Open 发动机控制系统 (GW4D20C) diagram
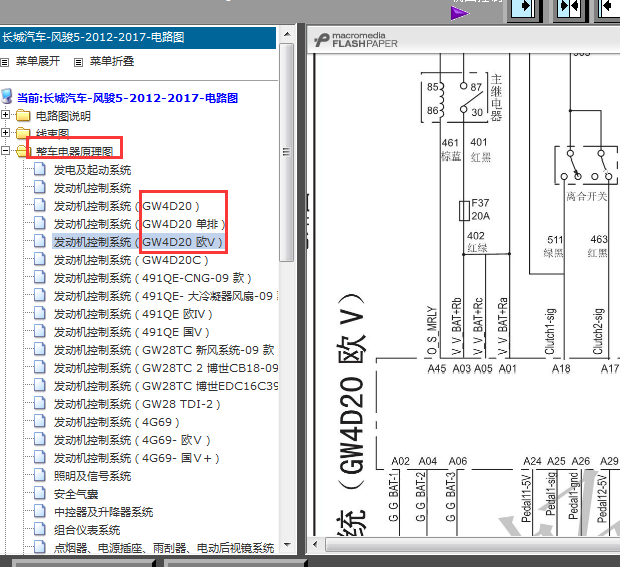This screenshot has height=567, width=620. pos(131,260)
